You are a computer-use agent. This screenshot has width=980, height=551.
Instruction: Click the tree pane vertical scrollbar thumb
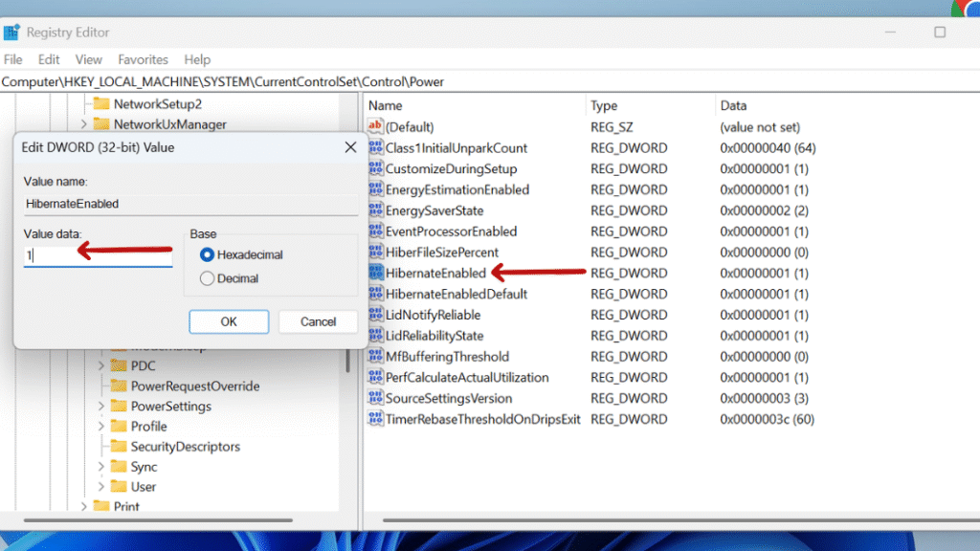[x=348, y=361]
